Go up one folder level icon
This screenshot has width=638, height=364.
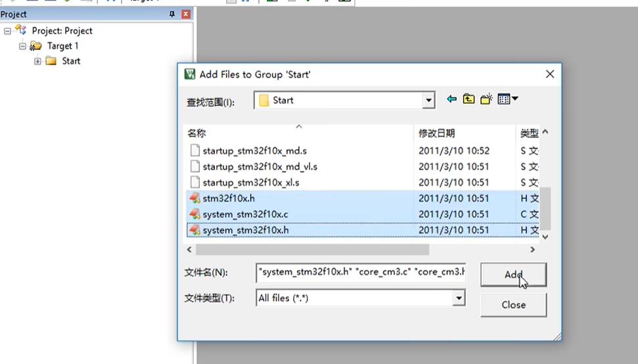click(468, 99)
